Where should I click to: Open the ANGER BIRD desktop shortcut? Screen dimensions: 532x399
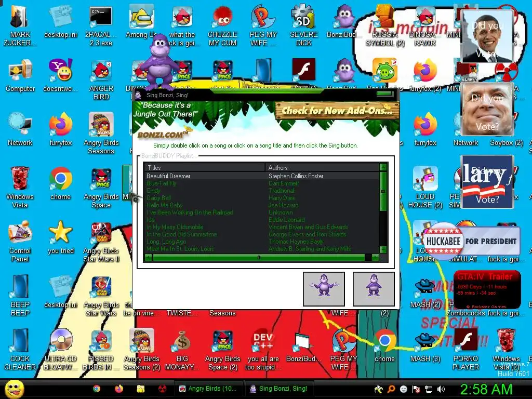tap(101, 80)
